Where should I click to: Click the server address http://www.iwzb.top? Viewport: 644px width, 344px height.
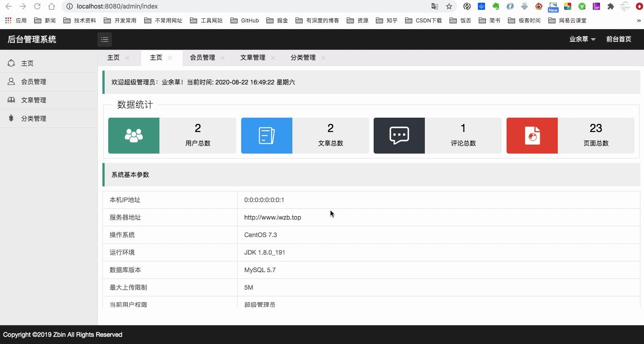click(x=273, y=217)
